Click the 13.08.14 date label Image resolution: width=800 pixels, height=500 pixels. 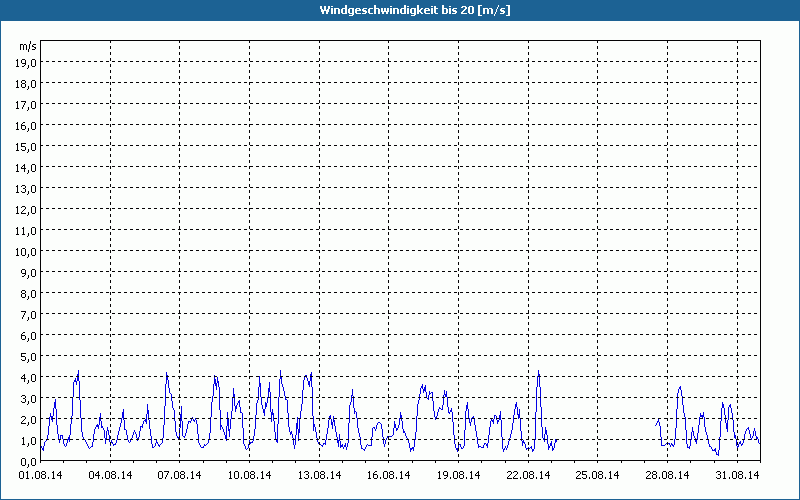pyautogui.click(x=319, y=475)
